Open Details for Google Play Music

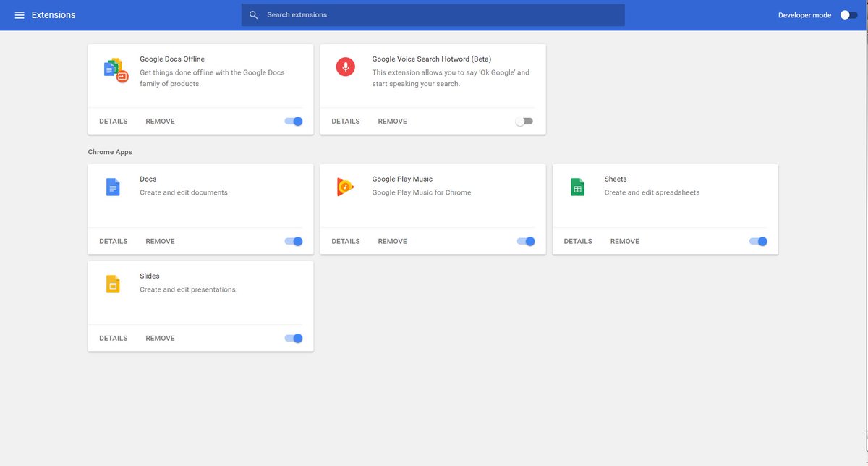(346, 242)
